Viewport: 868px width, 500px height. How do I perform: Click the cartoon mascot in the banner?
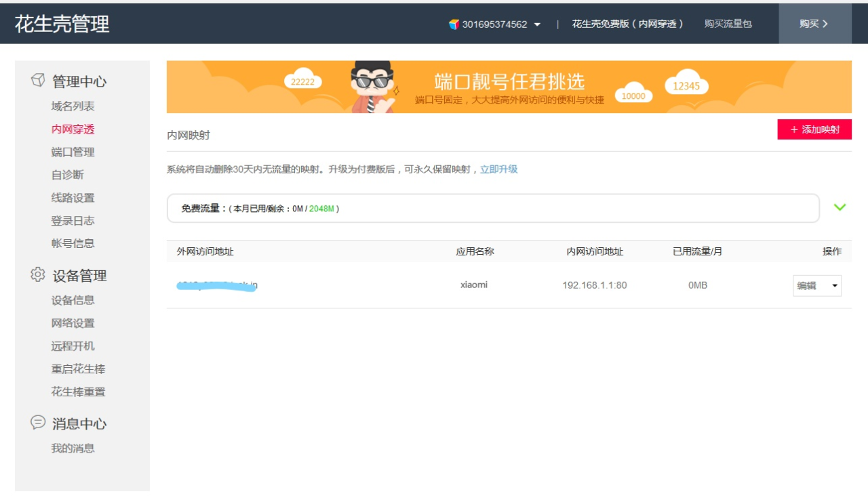373,86
